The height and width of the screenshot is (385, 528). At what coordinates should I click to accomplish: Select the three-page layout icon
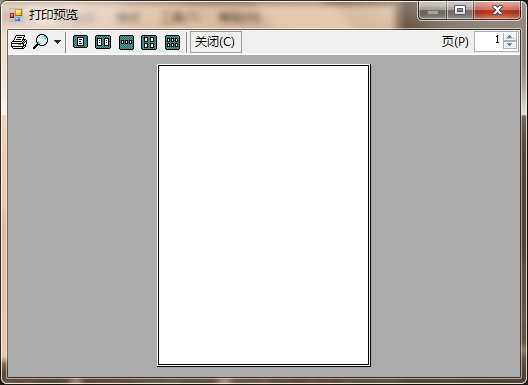[127, 42]
